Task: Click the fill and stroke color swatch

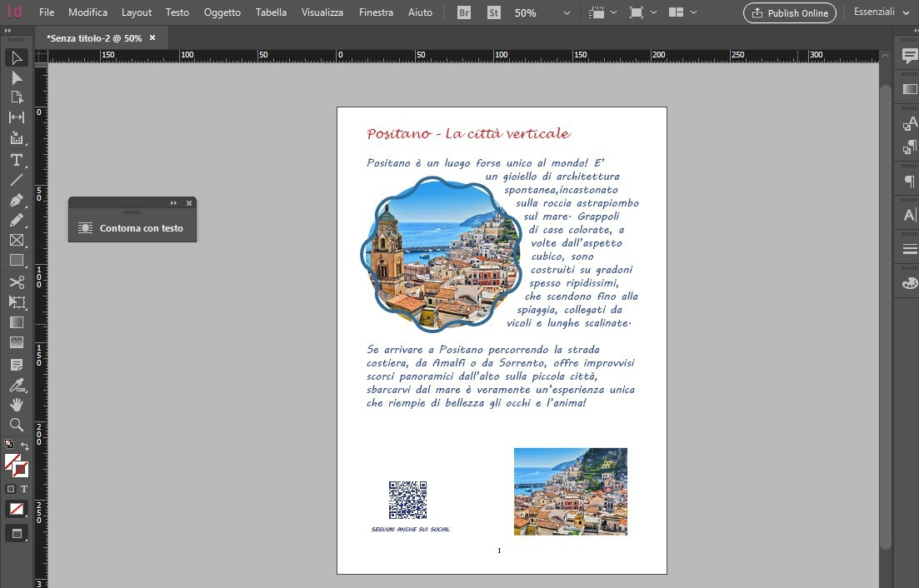Action: pyautogui.click(x=17, y=465)
